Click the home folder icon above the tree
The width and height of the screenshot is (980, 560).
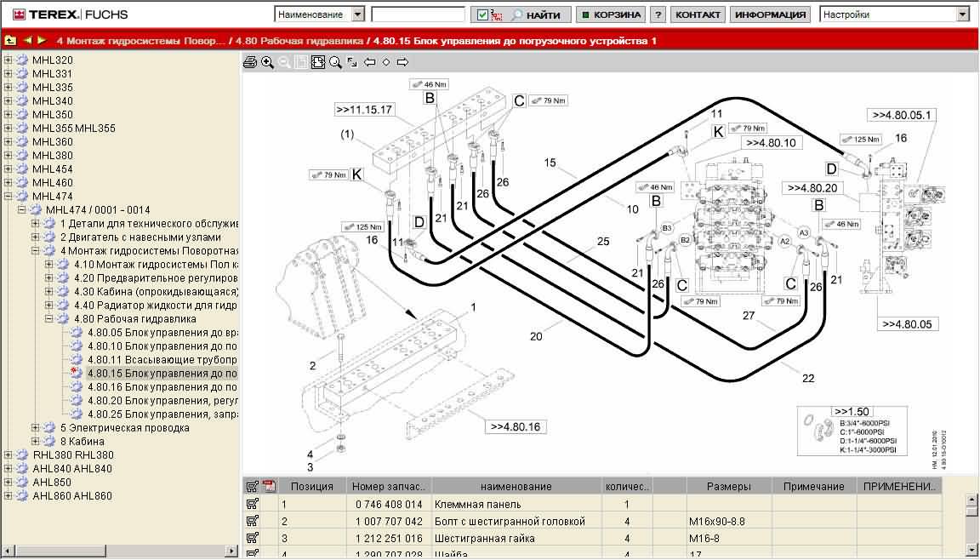point(10,38)
